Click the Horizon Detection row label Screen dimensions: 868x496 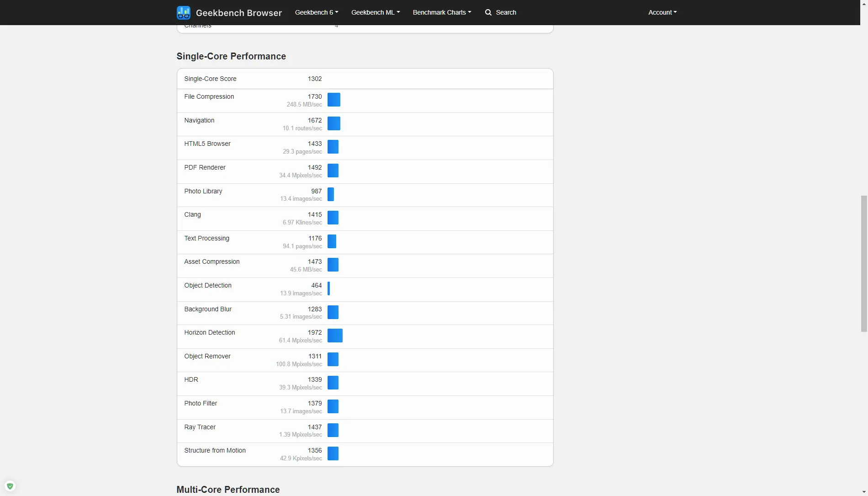coord(210,332)
